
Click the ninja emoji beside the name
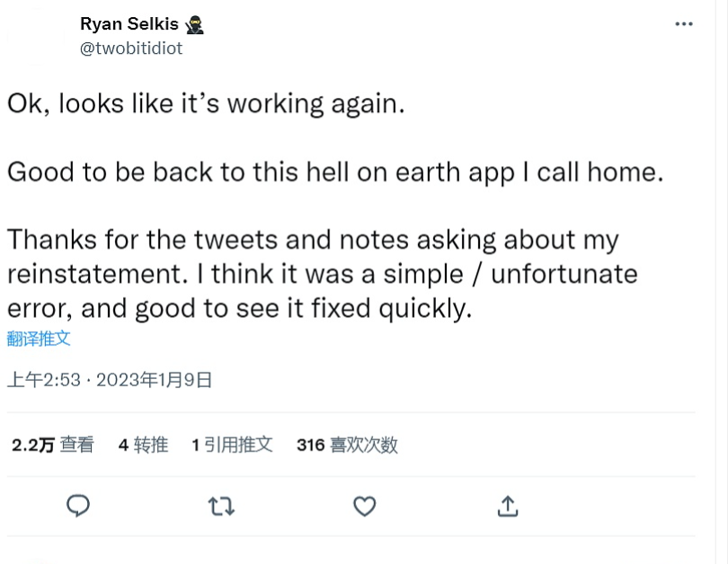click(x=194, y=24)
